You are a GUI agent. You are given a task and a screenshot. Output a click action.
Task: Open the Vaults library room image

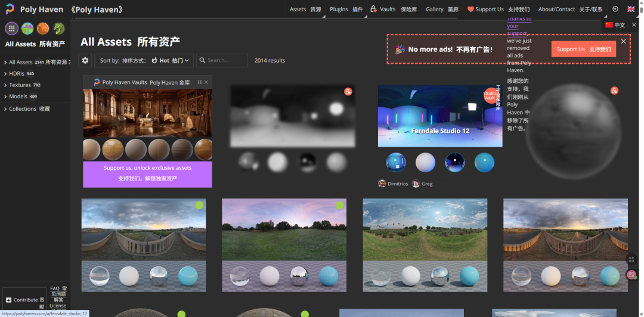(147, 113)
